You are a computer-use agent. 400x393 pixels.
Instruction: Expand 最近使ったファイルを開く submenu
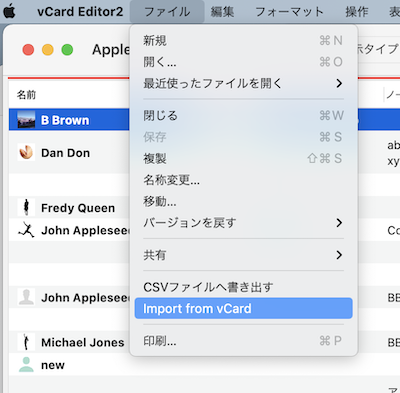(x=244, y=83)
